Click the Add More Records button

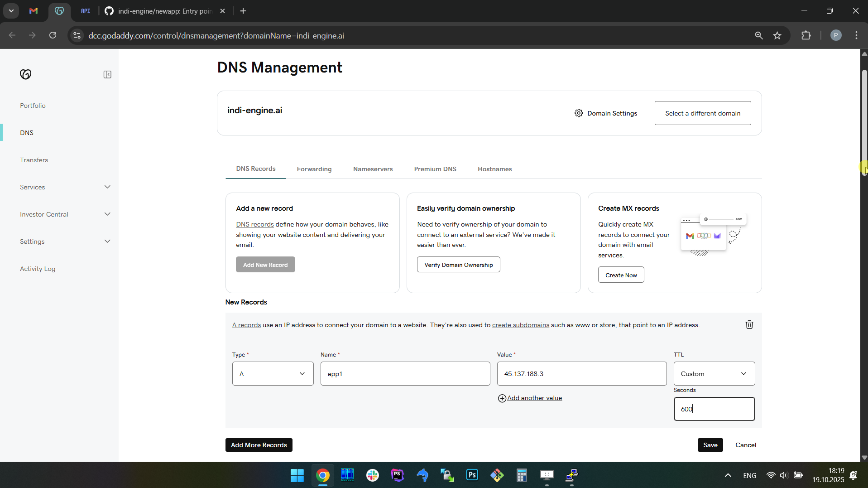[259, 445]
